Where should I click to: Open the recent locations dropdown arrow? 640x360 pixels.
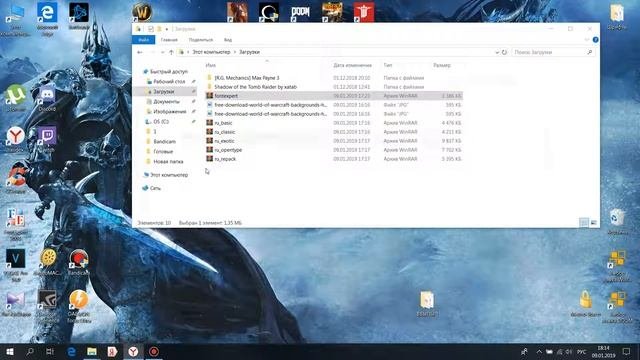[162, 52]
